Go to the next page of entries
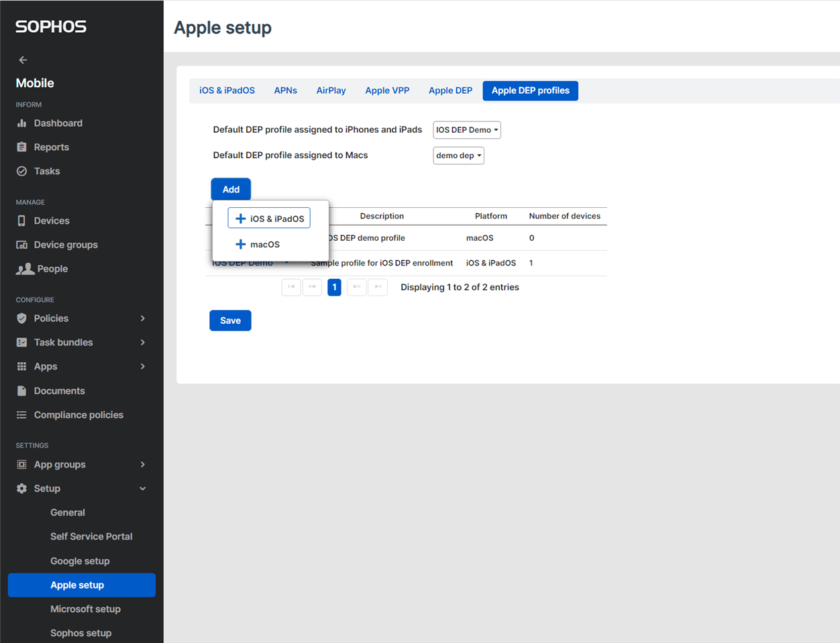This screenshot has width=840, height=643. [x=357, y=287]
